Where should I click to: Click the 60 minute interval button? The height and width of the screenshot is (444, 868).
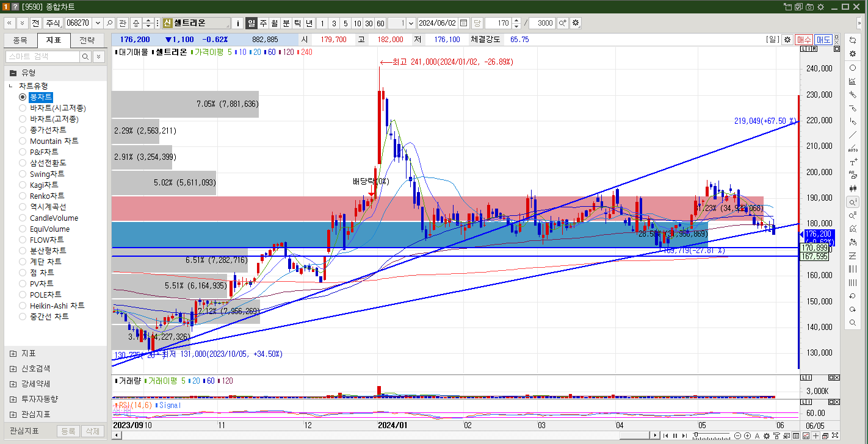coord(380,23)
